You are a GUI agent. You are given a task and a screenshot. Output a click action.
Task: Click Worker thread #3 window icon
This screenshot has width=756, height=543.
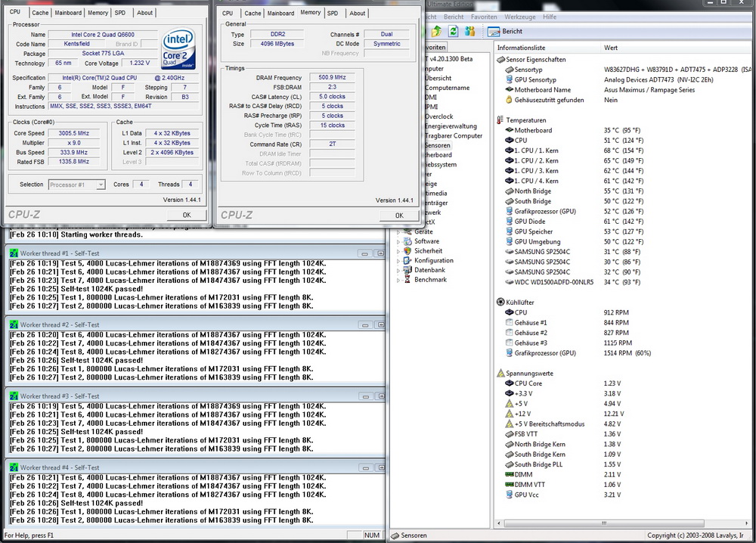[14, 396]
